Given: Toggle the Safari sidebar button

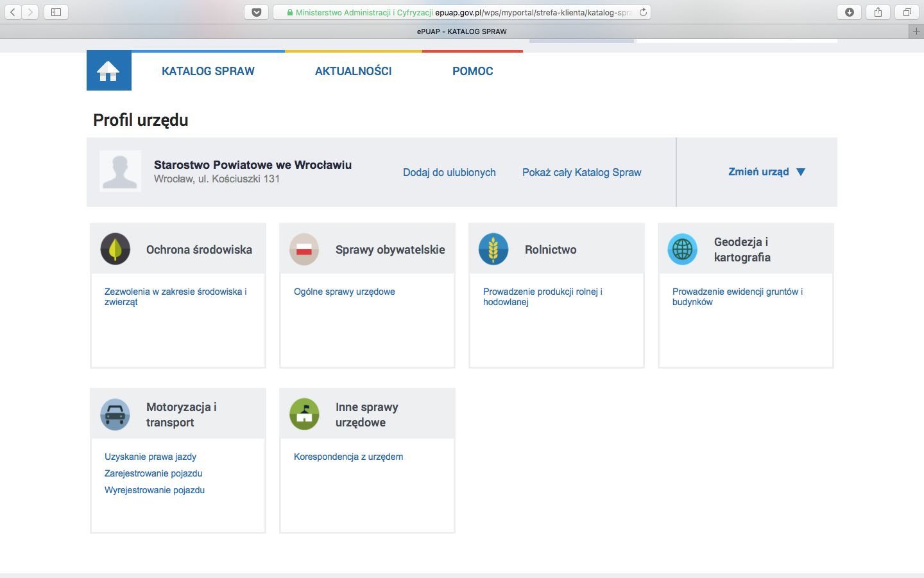Looking at the screenshot, I should (56, 12).
